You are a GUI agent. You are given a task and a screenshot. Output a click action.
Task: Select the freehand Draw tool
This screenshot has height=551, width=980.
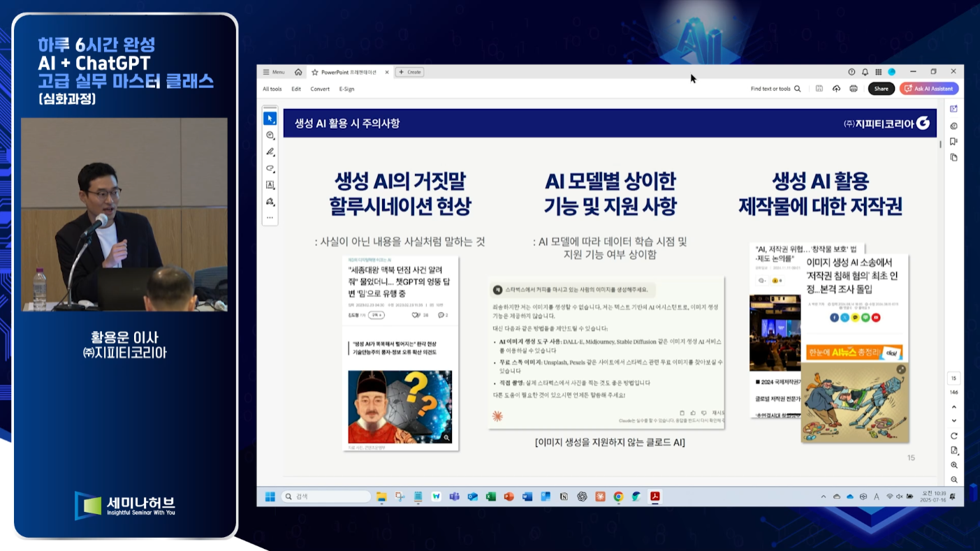pyautogui.click(x=270, y=169)
